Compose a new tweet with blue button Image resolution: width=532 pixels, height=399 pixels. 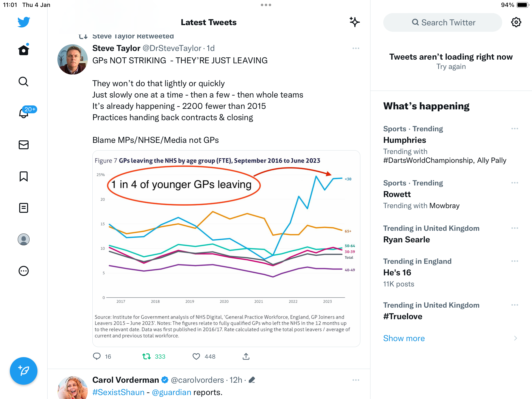point(24,371)
